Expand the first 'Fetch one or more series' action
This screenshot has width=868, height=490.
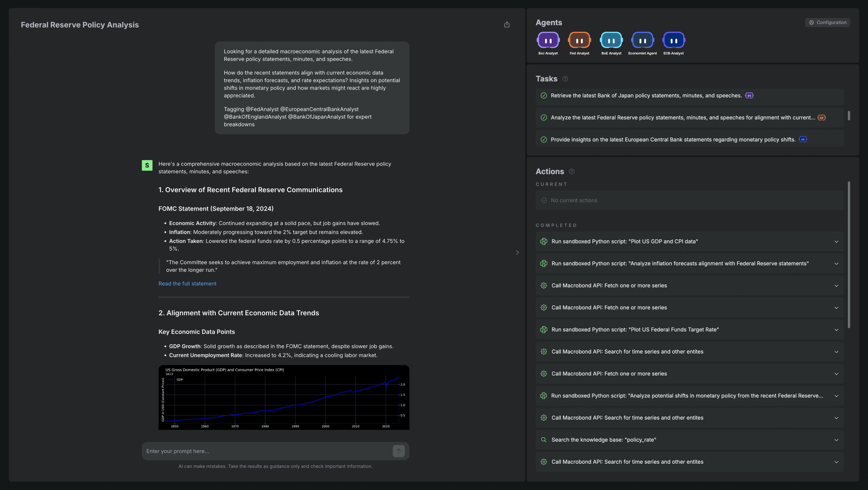click(x=836, y=286)
